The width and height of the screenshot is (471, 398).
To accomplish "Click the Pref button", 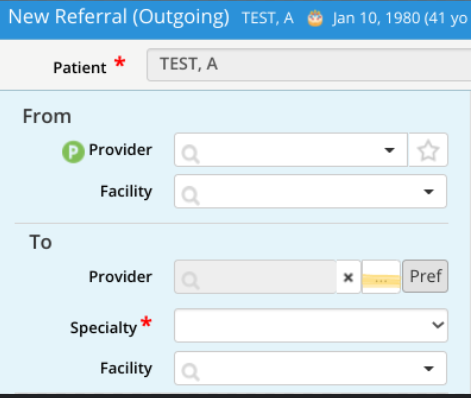I will coord(425,276).
